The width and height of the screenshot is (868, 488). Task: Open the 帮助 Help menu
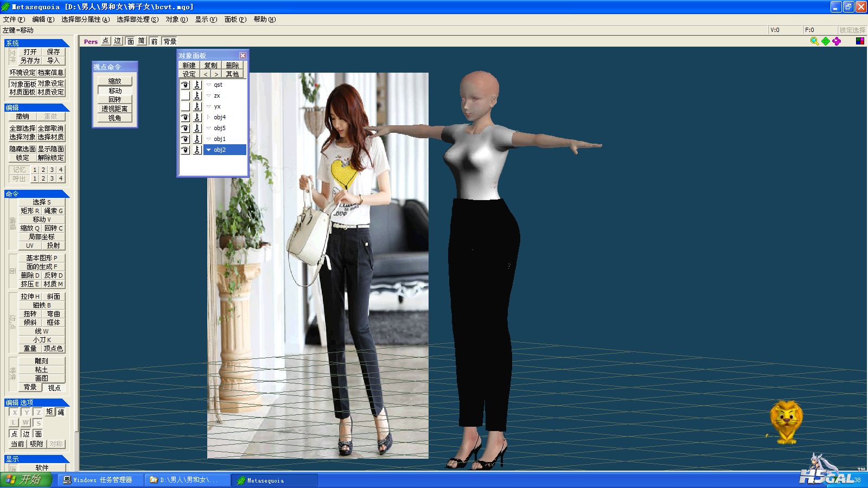[264, 20]
